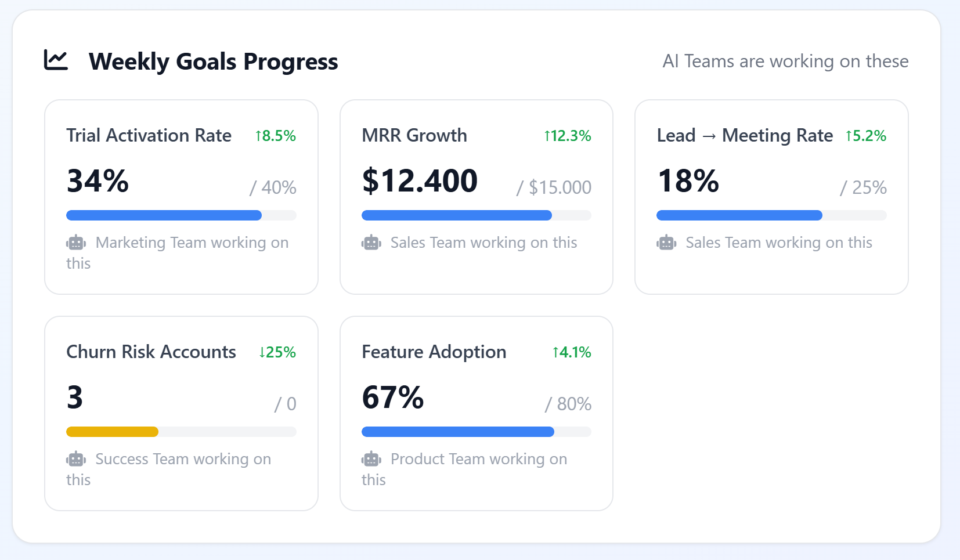
Task: Click the up arrow beside 12.3% on MRR Growth
Action: click(547, 135)
